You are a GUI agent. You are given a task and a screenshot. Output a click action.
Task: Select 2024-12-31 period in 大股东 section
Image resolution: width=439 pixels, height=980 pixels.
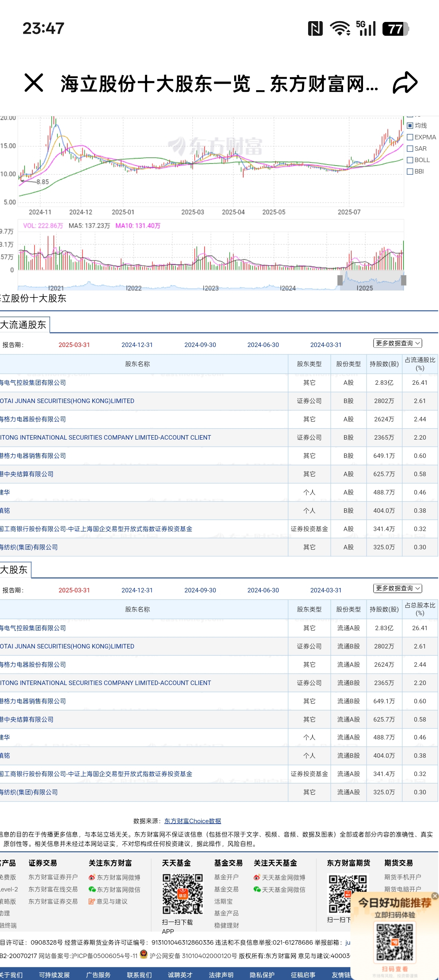(137, 590)
